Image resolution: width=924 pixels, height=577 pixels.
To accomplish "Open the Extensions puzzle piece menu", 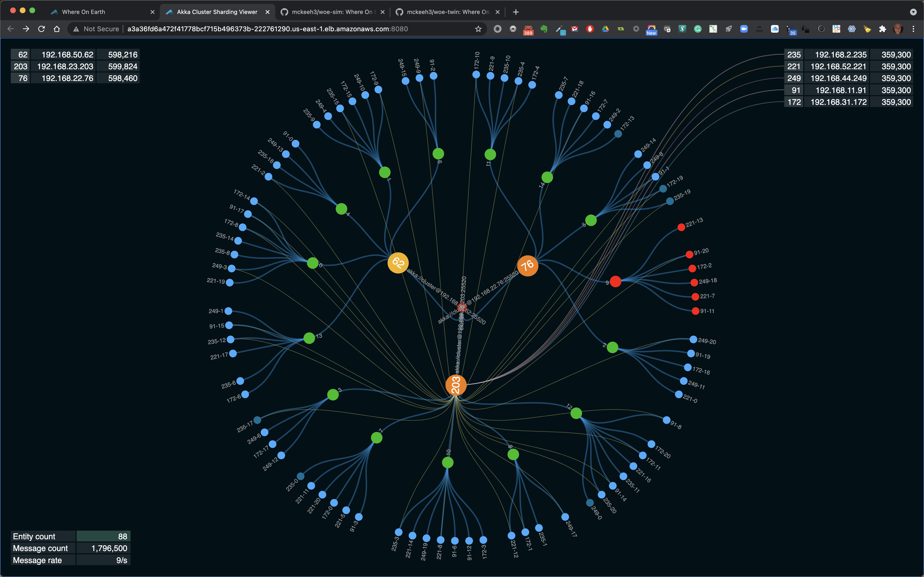I will coord(882,29).
